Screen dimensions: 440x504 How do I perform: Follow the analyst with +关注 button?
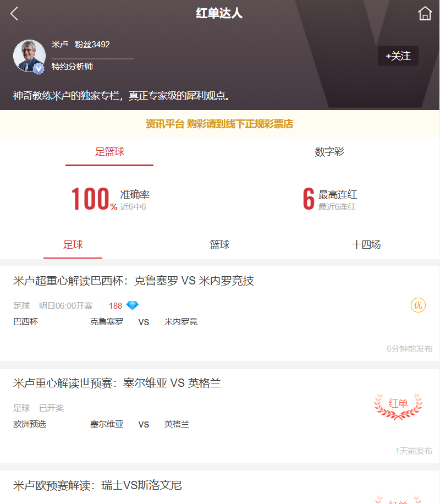(398, 56)
